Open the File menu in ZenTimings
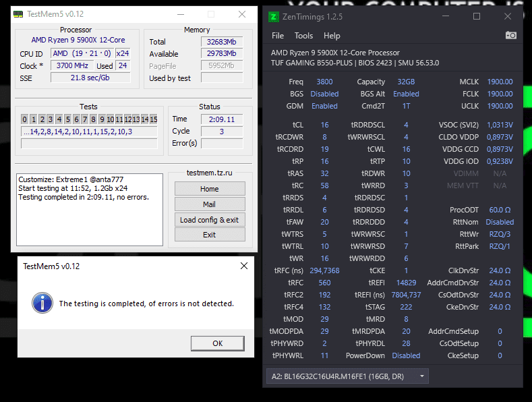The image size is (532, 402). 278,36
